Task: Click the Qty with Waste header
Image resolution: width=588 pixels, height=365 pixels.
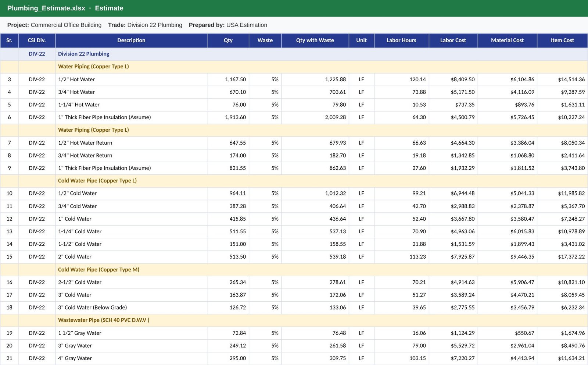Action: click(x=315, y=40)
